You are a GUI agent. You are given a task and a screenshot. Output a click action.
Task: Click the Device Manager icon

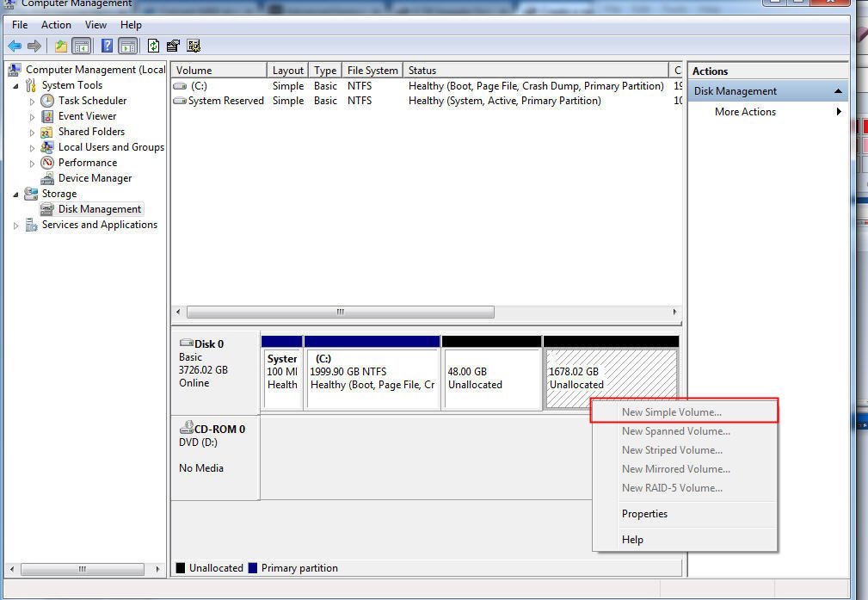(x=47, y=178)
